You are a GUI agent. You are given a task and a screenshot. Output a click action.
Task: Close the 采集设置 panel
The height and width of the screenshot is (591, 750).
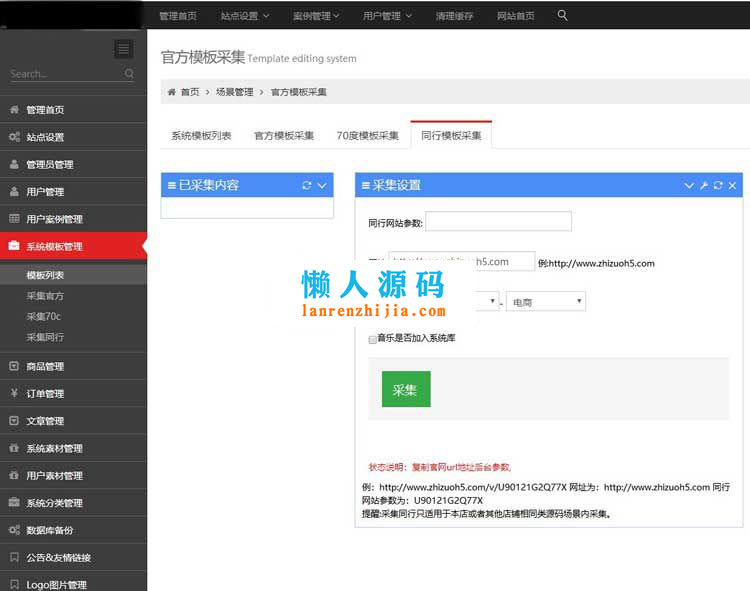click(x=732, y=186)
